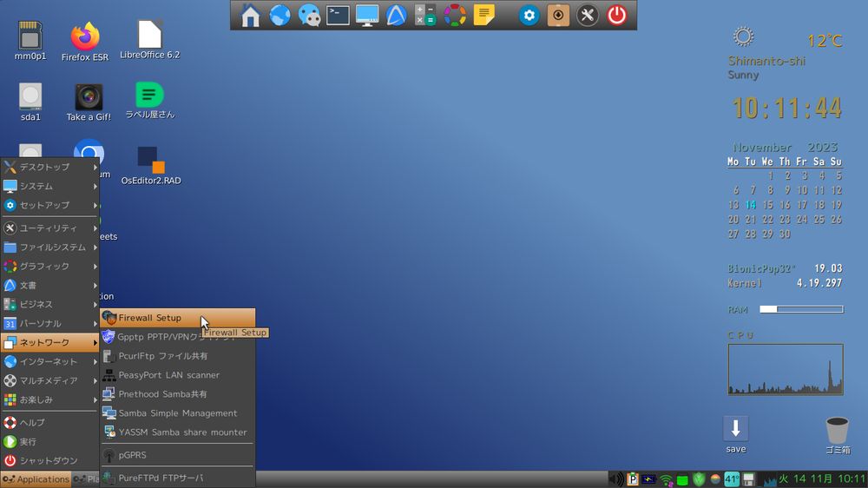Select the ネットワーク menu category

coord(49,342)
